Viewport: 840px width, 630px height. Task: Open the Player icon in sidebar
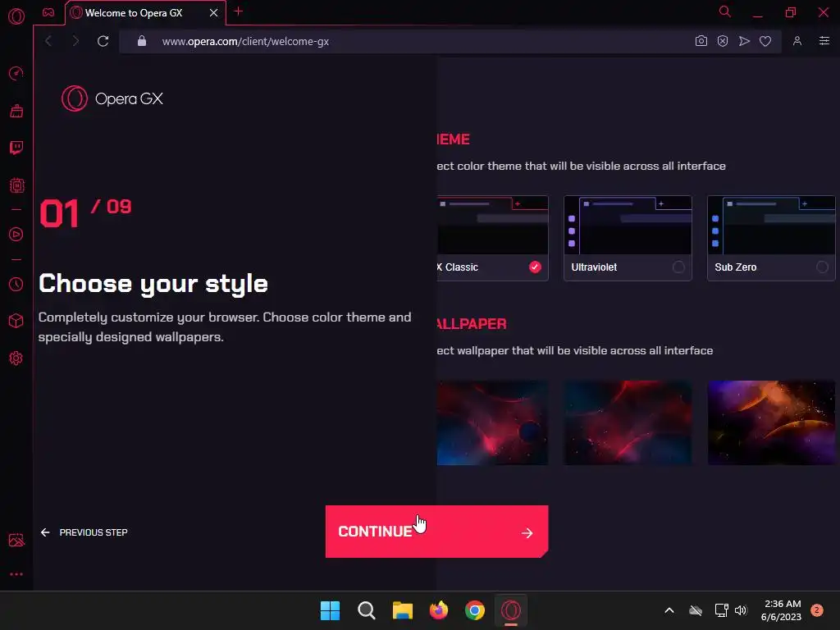click(x=16, y=234)
